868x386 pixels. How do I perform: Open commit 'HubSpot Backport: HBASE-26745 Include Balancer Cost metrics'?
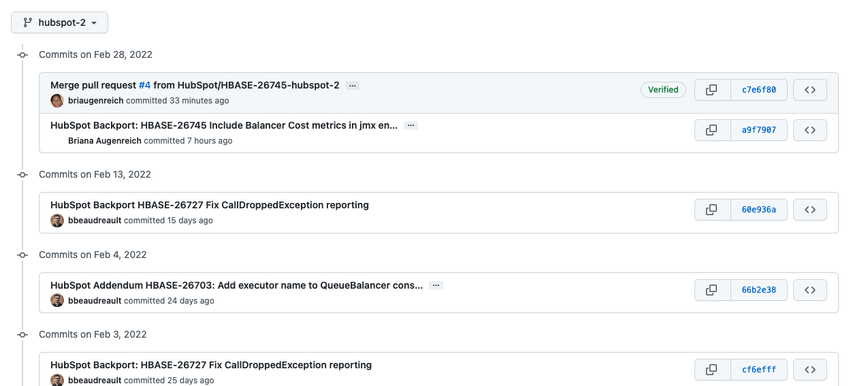point(224,125)
